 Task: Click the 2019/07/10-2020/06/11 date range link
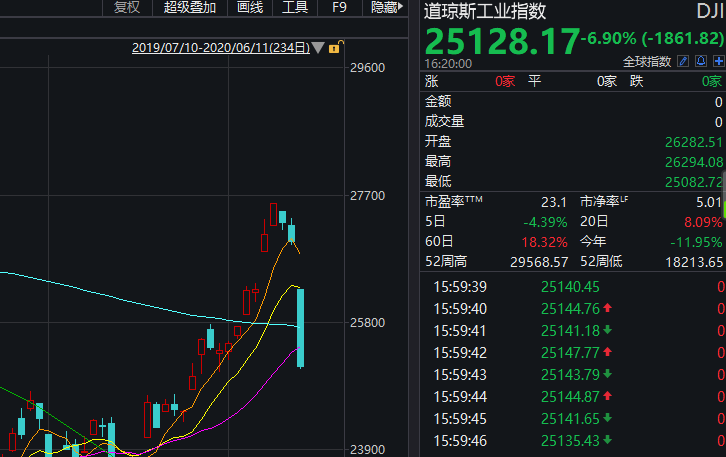[x=221, y=48]
